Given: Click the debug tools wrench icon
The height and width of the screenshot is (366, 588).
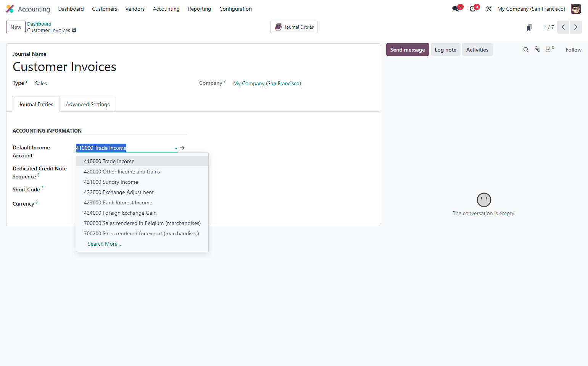Looking at the screenshot, I should (x=489, y=9).
